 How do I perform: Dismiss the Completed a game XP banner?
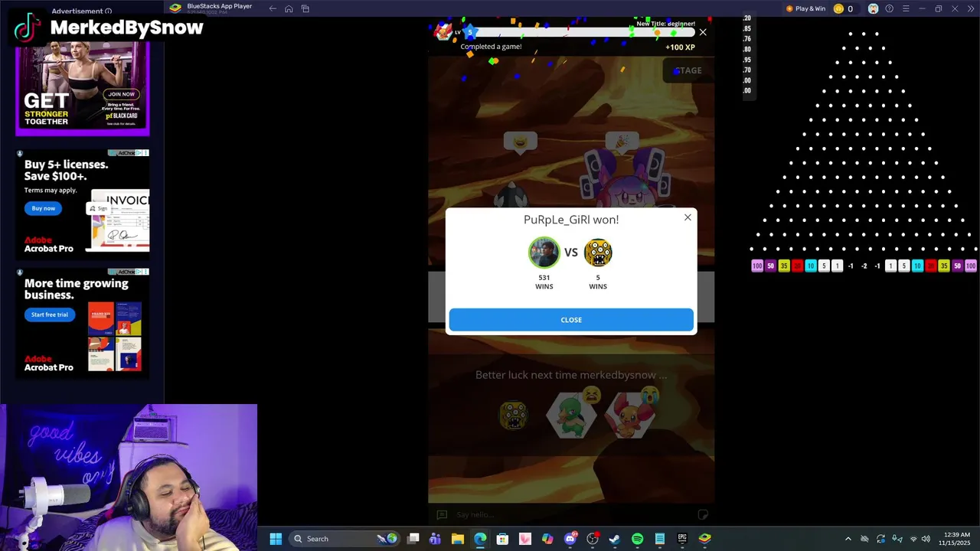click(x=703, y=32)
